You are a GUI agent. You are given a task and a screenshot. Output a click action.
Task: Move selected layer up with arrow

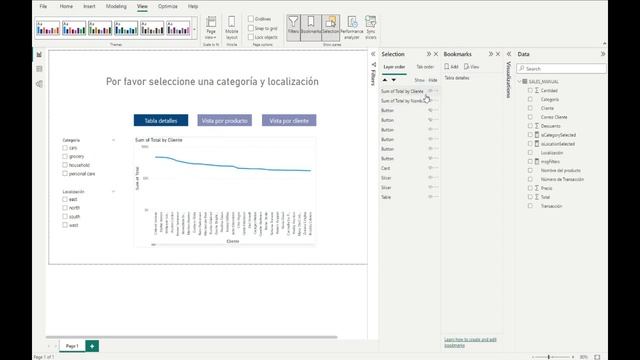(384, 80)
